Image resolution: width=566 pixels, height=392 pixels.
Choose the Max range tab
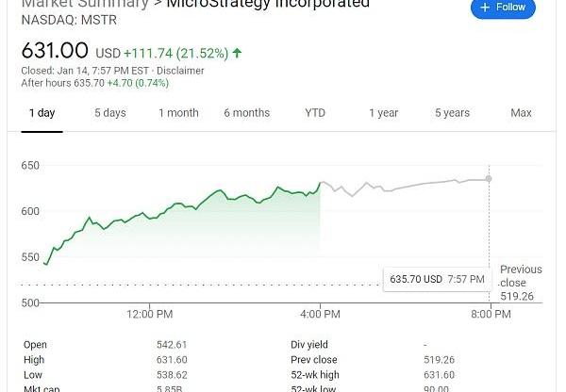[x=521, y=113]
